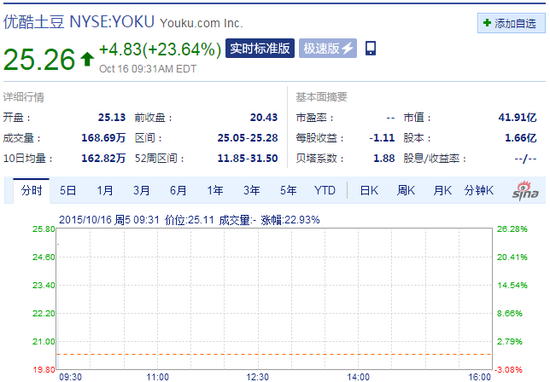Screen dimensions: 550x382
Task: Open the 日K candlestick tab
Action: [x=369, y=191]
